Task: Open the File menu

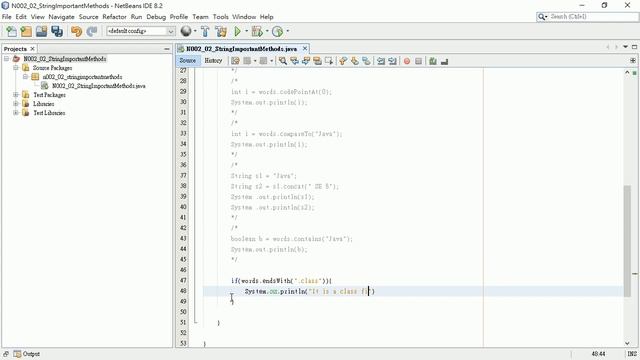Action: 7,17
